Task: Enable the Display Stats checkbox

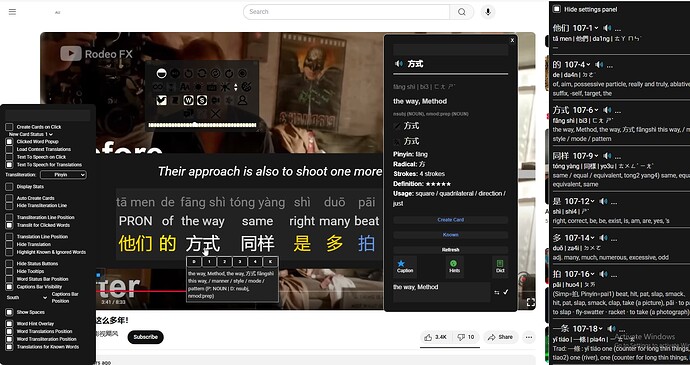Action: [9, 187]
